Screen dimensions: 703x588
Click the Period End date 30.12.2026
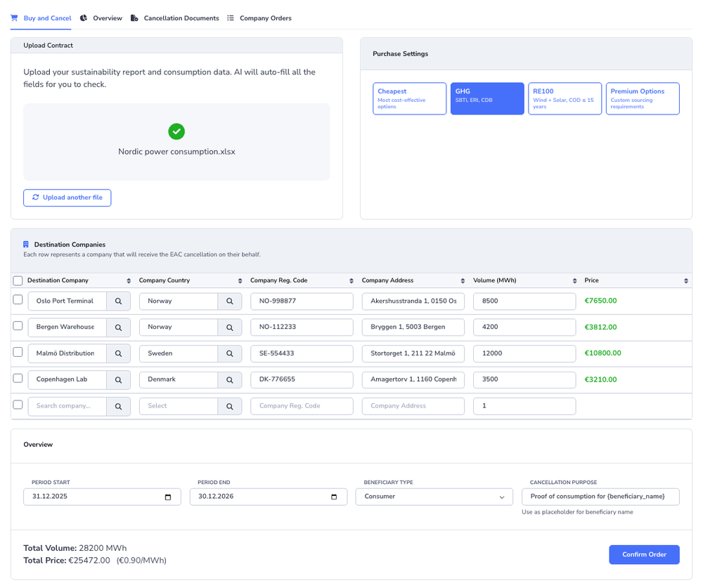(216, 497)
